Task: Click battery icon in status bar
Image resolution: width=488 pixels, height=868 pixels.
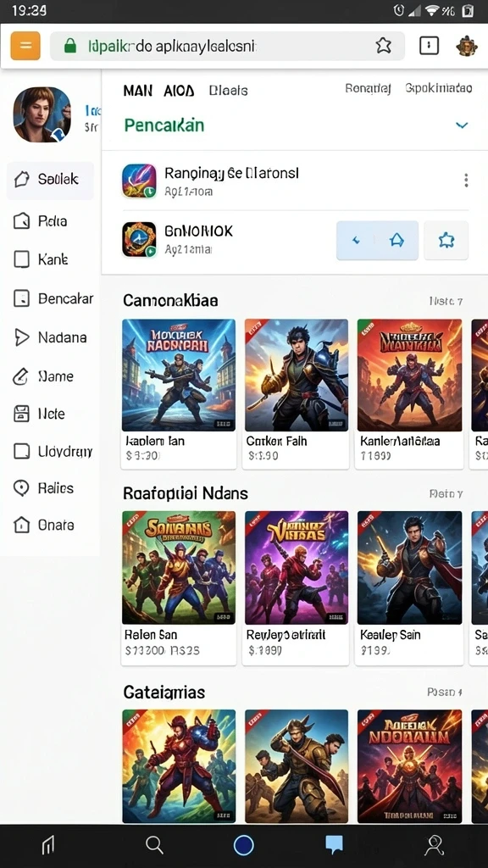Action: pos(468,10)
